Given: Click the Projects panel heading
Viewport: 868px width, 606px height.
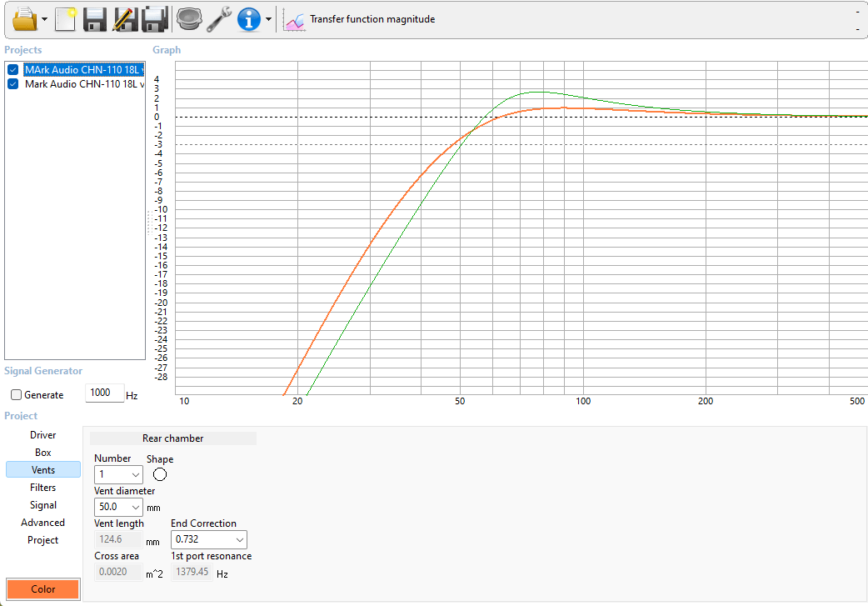Looking at the screenshot, I should tap(23, 50).
